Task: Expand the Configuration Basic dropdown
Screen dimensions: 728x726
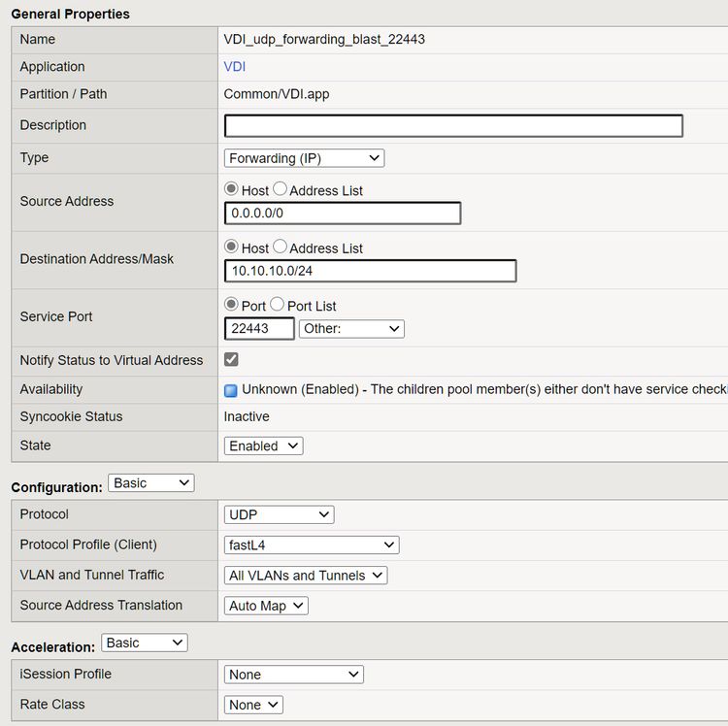Action: point(150,483)
